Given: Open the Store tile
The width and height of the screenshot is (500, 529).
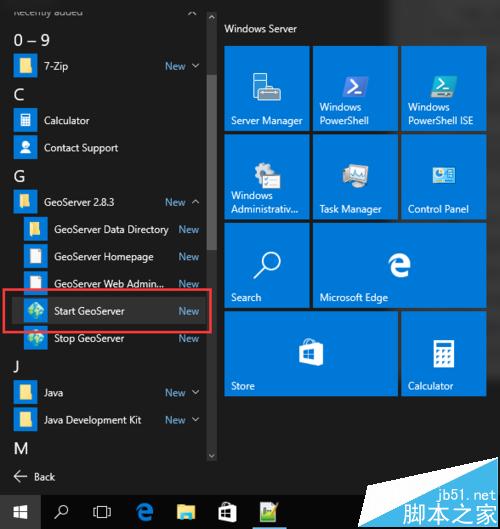Looking at the screenshot, I should 311,354.
